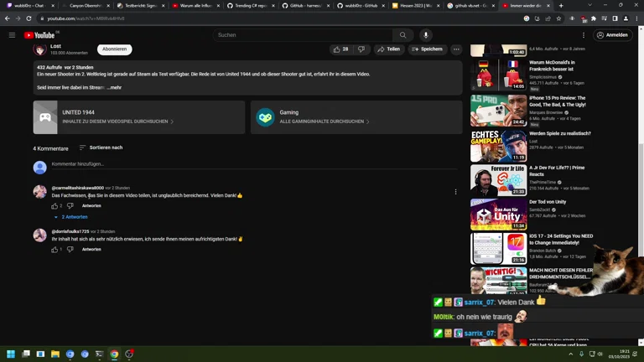This screenshot has width=644, height=362.
Task: Click the Kommentar hinzufügen input field
Action: tap(252, 164)
